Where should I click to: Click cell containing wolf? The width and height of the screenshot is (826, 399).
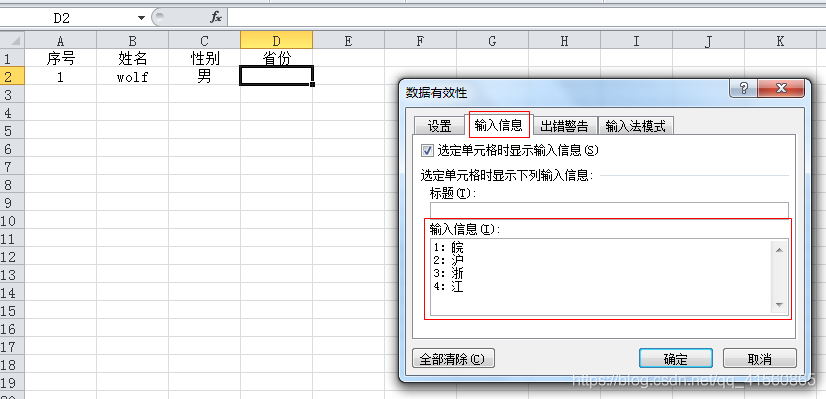[132, 77]
